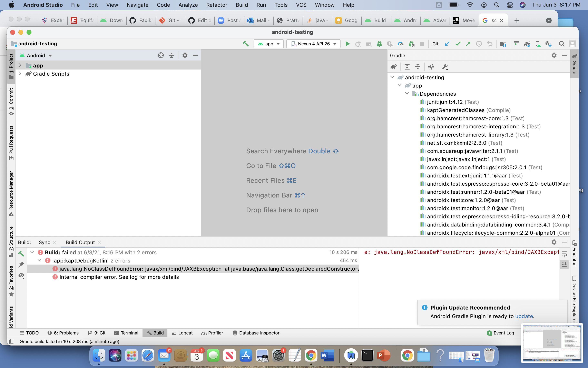Click Search Everywhere magnifier in toolbar
Screen dimensions: 588x368
[561, 44]
